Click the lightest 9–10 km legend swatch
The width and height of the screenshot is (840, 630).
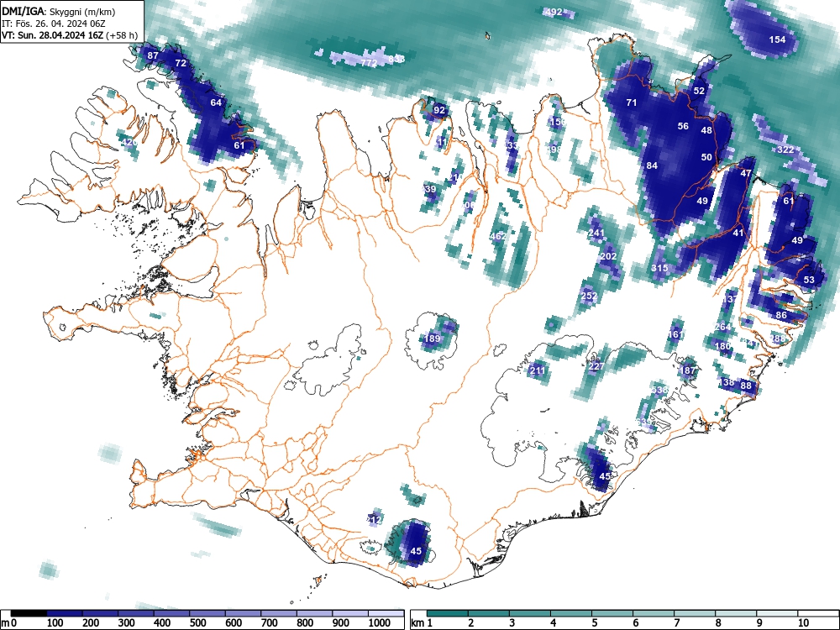click(x=777, y=613)
